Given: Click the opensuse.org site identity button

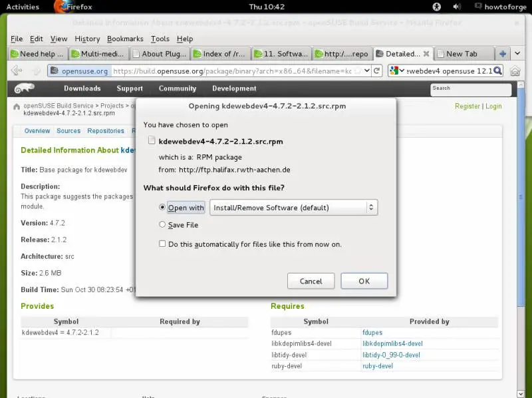Looking at the screenshot, I should 79,71.
